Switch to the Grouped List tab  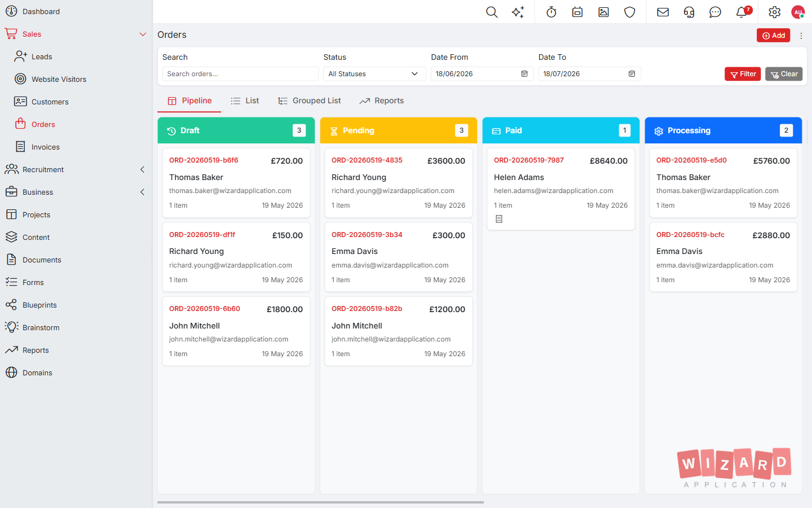[310, 101]
